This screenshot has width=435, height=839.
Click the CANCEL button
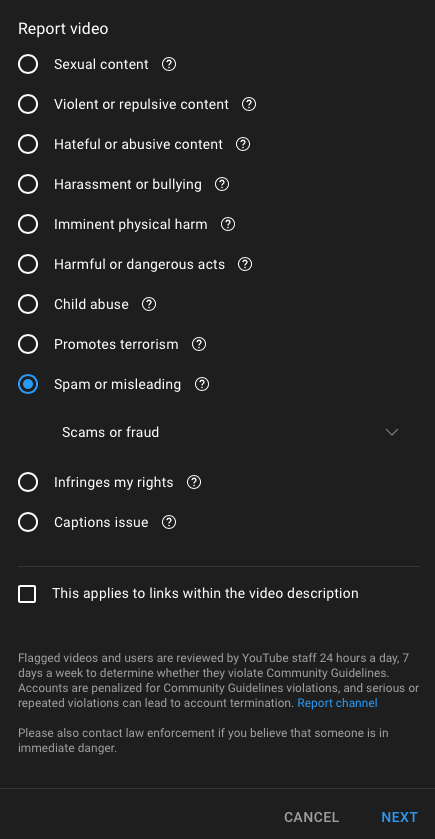coord(311,818)
